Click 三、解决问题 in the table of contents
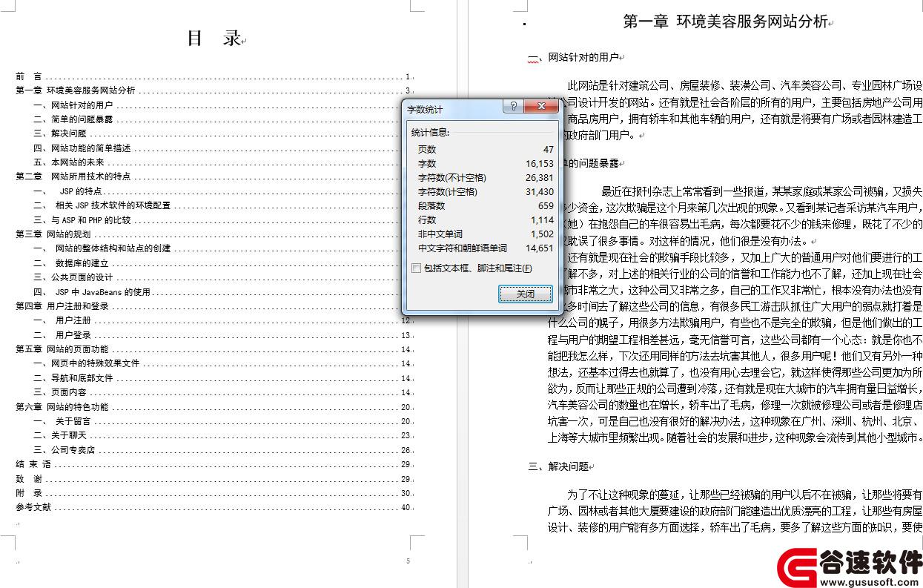Viewport: 923px width, 588px height. point(222,133)
